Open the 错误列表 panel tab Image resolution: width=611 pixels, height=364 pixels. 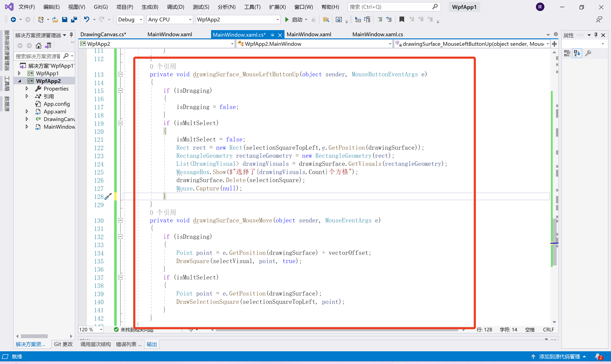point(128,344)
